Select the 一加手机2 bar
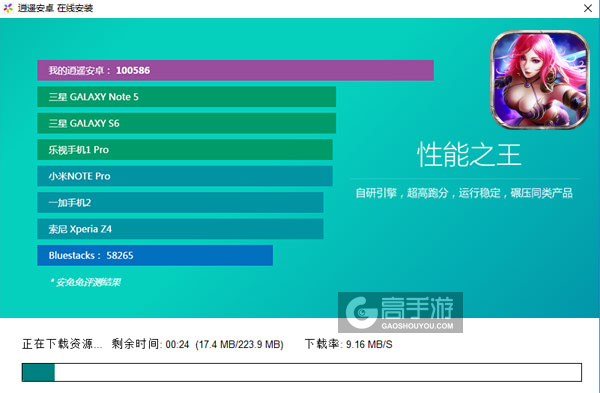This screenshot has height=393, width=600. (180, 202)
